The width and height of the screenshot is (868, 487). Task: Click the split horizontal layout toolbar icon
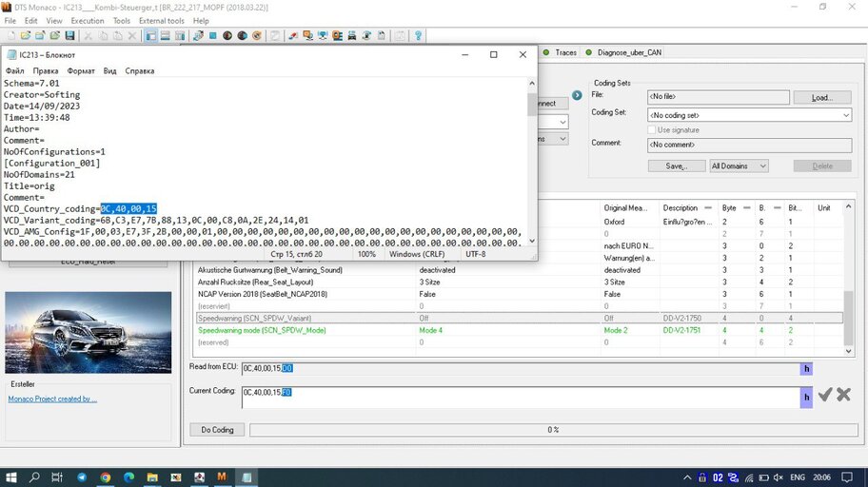(x=165, y=35)
